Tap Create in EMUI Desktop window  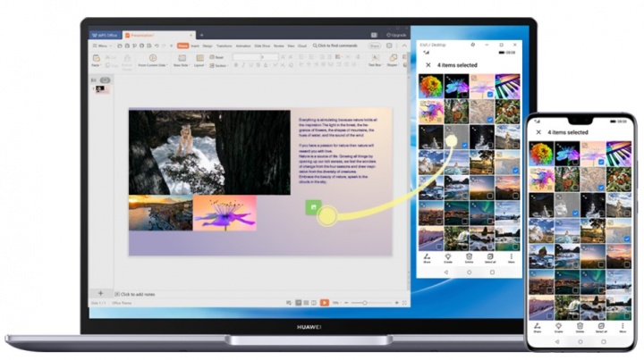tap(448, 258)
